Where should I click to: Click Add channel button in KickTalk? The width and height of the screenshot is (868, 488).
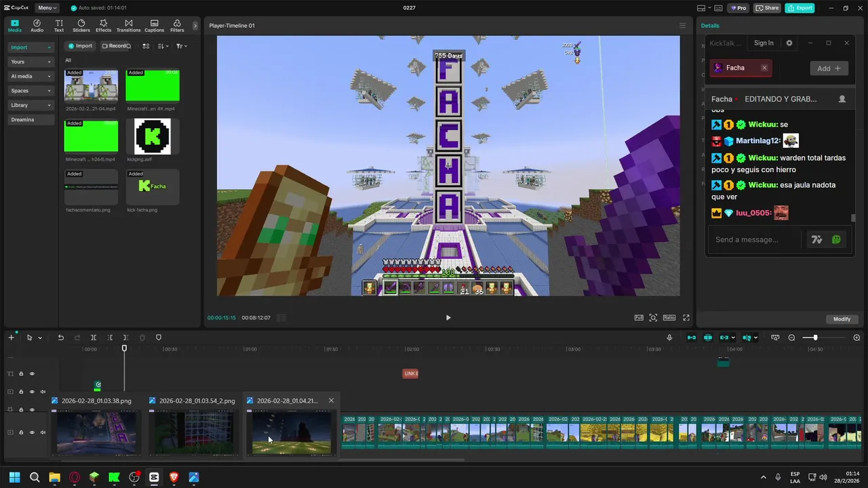[x=829, y=68]
